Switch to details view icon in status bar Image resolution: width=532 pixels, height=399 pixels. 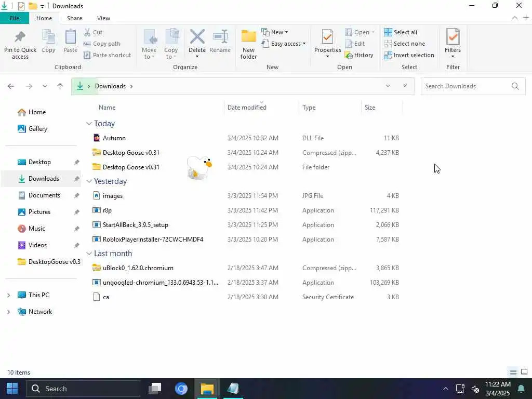pos(513,372)
